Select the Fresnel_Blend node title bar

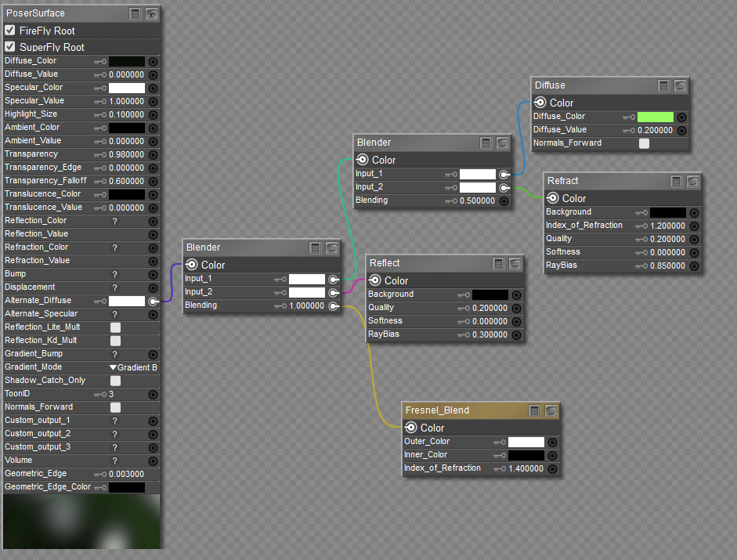pyautogui.click(x=482, y=411)
